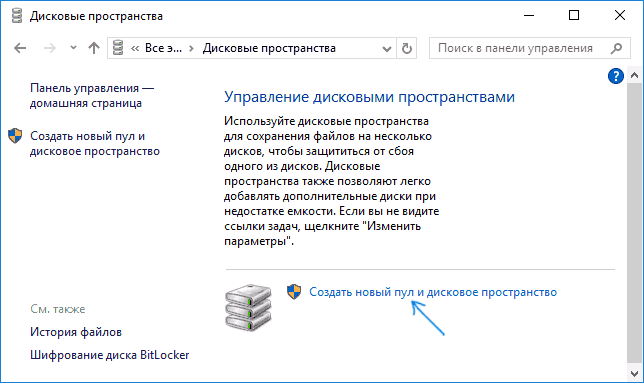Click heading "Управление дисковыми пространствами"

(369, 97)
